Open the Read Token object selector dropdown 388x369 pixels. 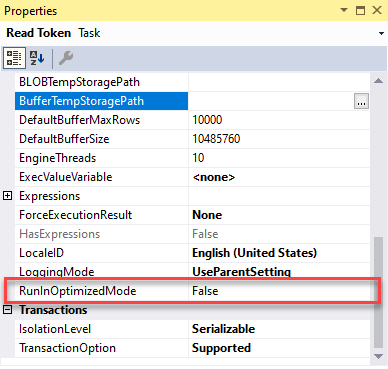pos(381,33)
